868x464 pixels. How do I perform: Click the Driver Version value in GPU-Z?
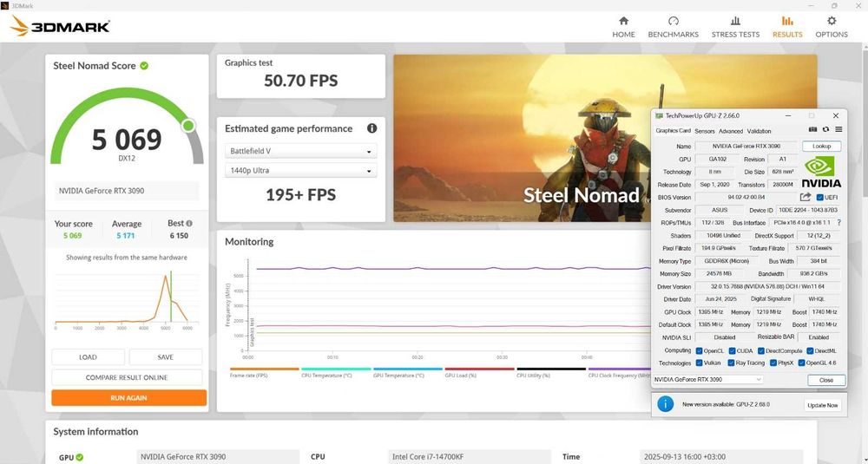click(x=768, y=286)
